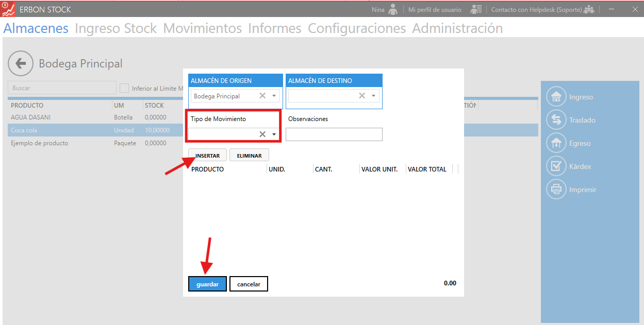Screen dimensions: 644x325
Task: Click the Ingreso warehouse icon
Action: point(556,97)
